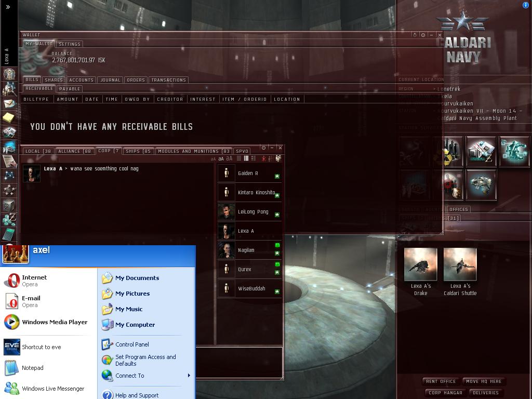Select member WiseBuddah in corp list
The width and height of the screenshot is (532, 399).
click(x=249, y=288)
